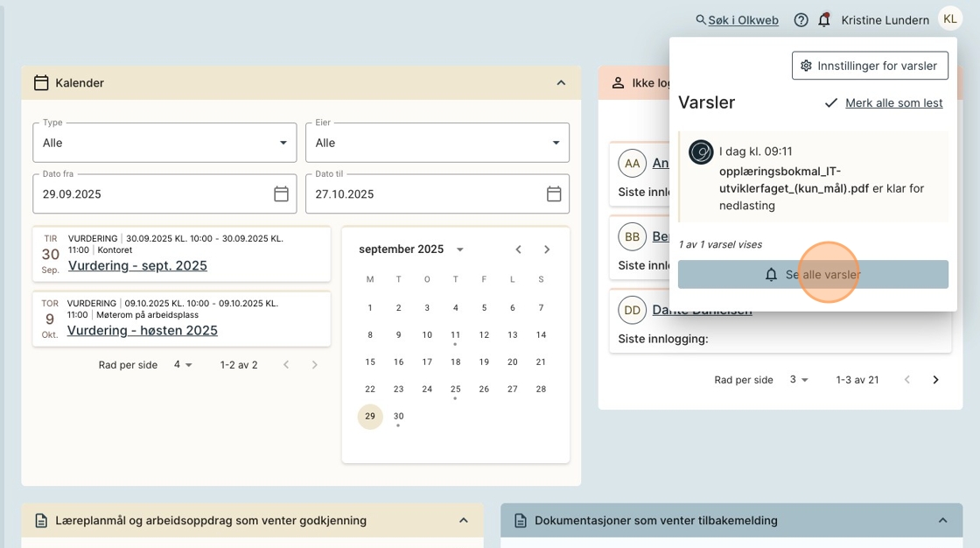Open Vurdering - høsten 2025 link
The height and width of the screenshot is (548, 980).
tap(143, 331)
